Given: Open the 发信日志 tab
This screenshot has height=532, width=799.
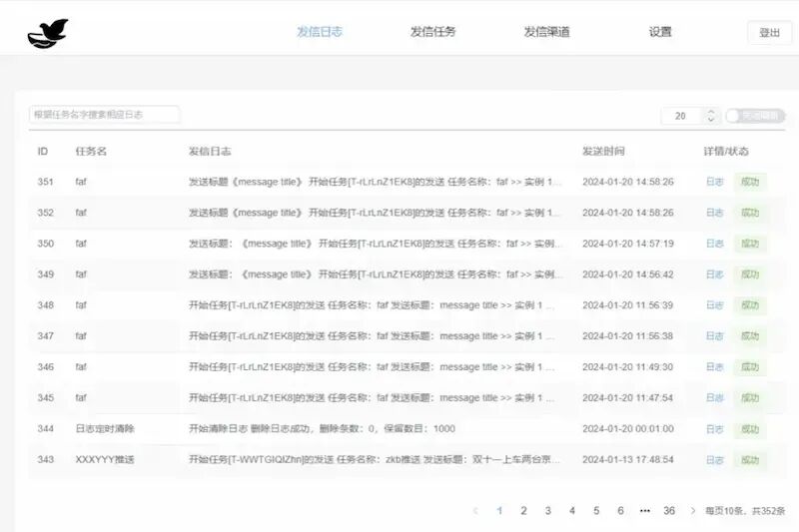Looking at the screenshot, I should (320, 32).
